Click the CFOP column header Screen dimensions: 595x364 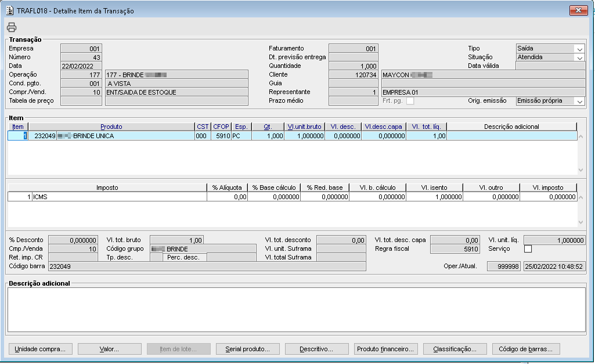pos(221,127)
